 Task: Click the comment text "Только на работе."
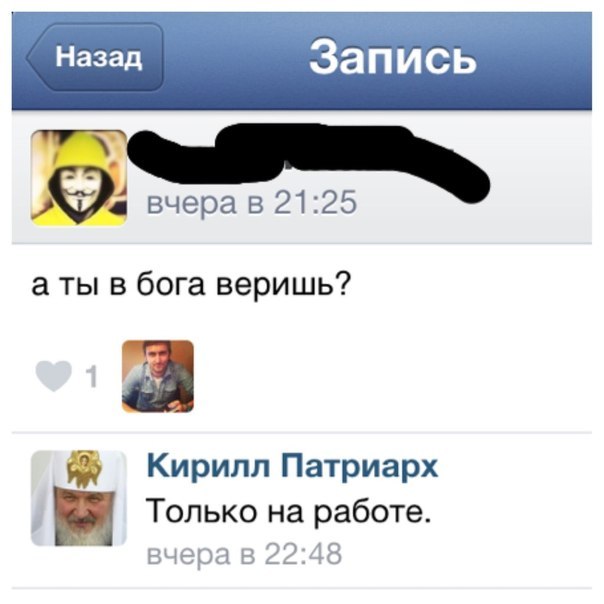pyautogui.click(x=289, y=512)
